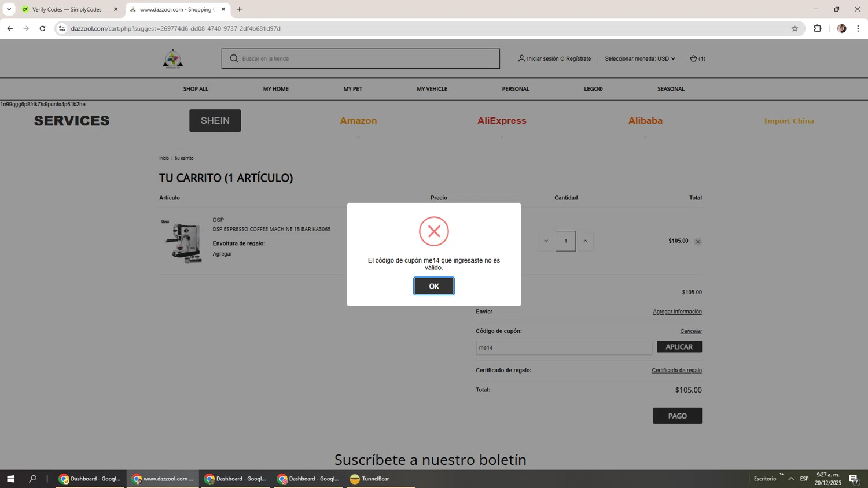Open the Chrome extensions puzzle icon

pos(818,28)
